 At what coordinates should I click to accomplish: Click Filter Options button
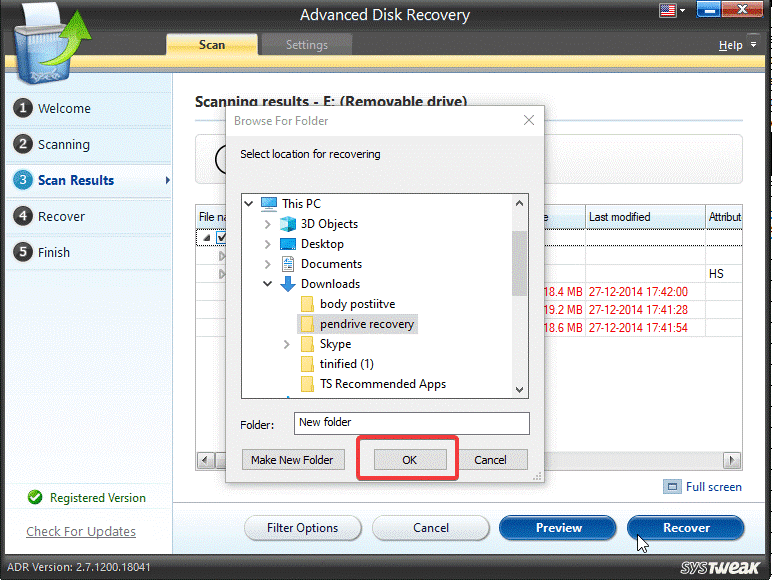tap(302, 528)
